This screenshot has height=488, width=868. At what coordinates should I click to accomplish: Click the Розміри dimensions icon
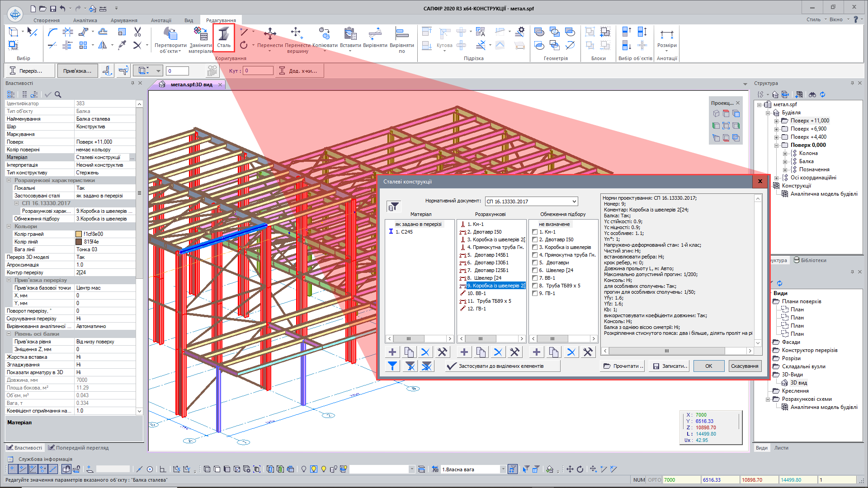(x=667, y=34)
